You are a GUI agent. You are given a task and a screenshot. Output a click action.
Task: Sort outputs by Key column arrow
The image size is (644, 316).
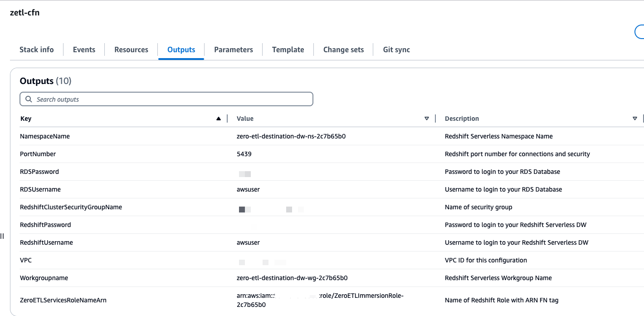tap(219, 118)
